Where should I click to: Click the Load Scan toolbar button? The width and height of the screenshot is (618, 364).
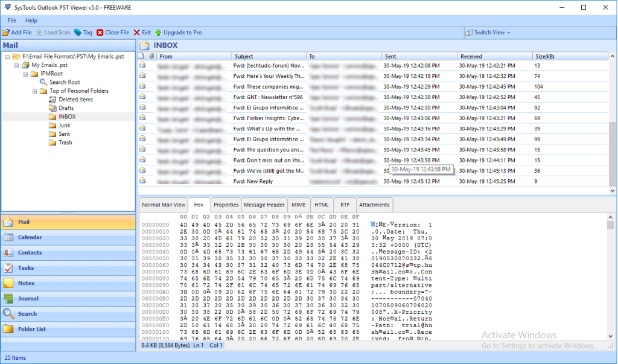(x=53, y=33)
